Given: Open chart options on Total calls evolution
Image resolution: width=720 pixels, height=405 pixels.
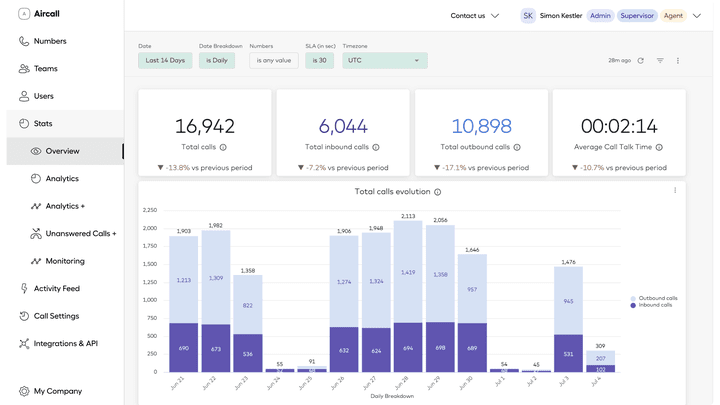Looking at the screenshot, I should (x=675, y=191).
